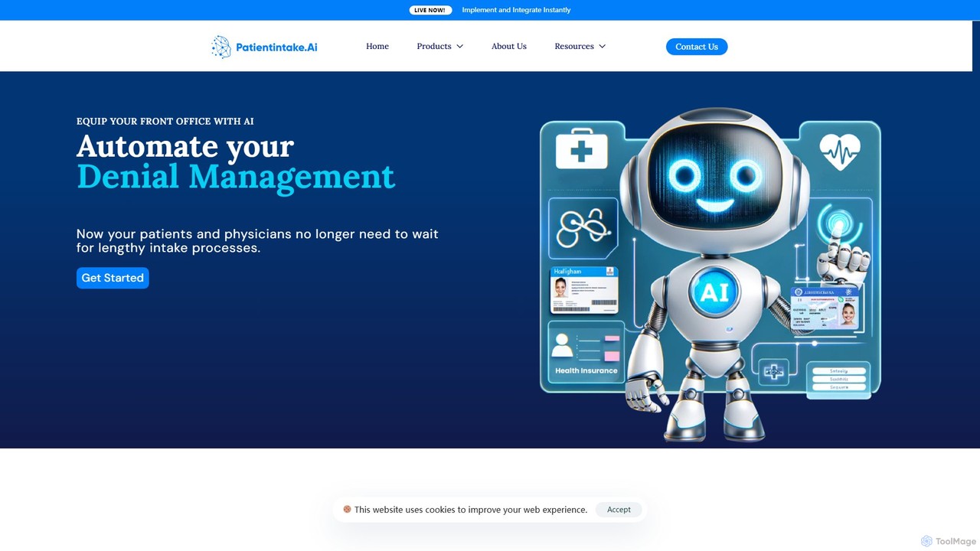
Task: Click the cookie notice message text
Action: pyautogui.click(x=471, y=510)
